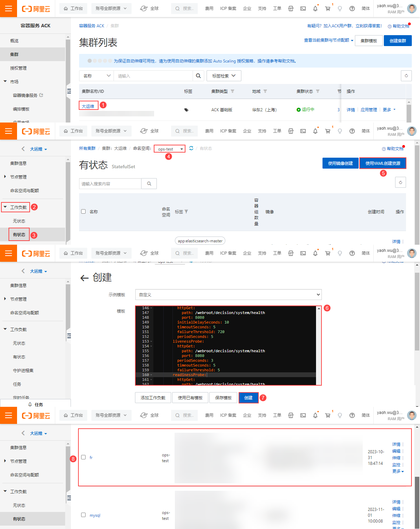Click 费用 menu above 集群列表 page
Image resolution: width=420 pixels, height=529 pixels.
[209, 9]
